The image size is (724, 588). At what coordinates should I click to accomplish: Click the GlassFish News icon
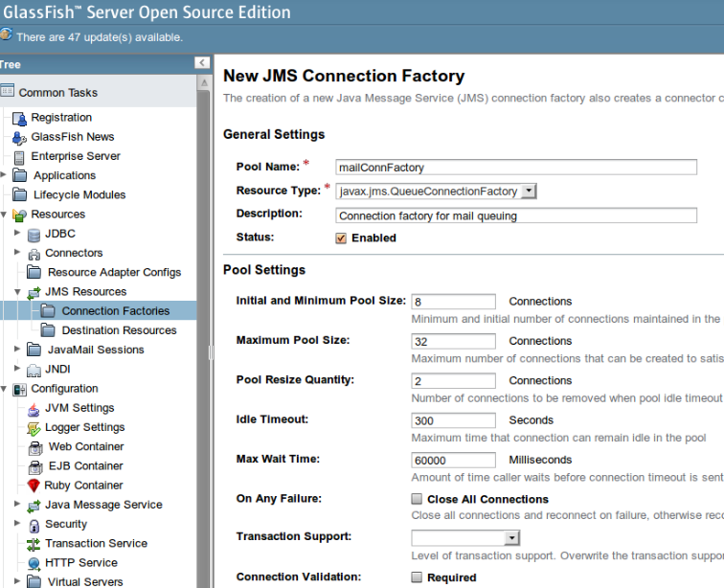[x=19, y=138]
